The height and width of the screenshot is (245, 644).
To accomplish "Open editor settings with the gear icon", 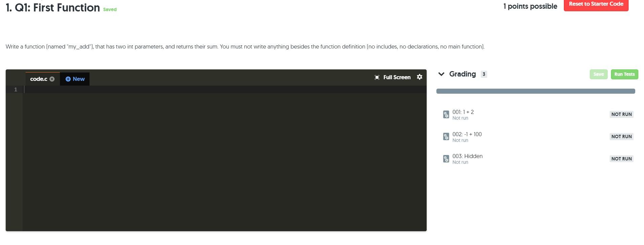I will (420, 77).
